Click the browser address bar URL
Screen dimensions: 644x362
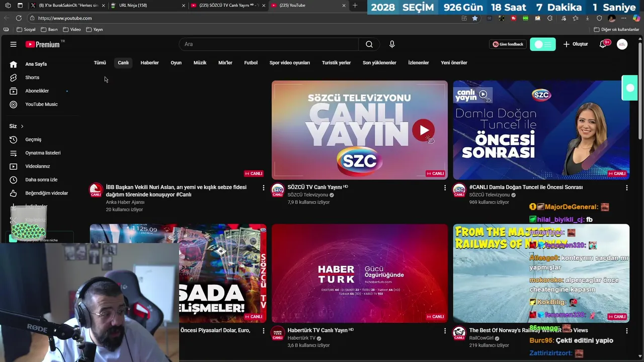pos(65,18)
